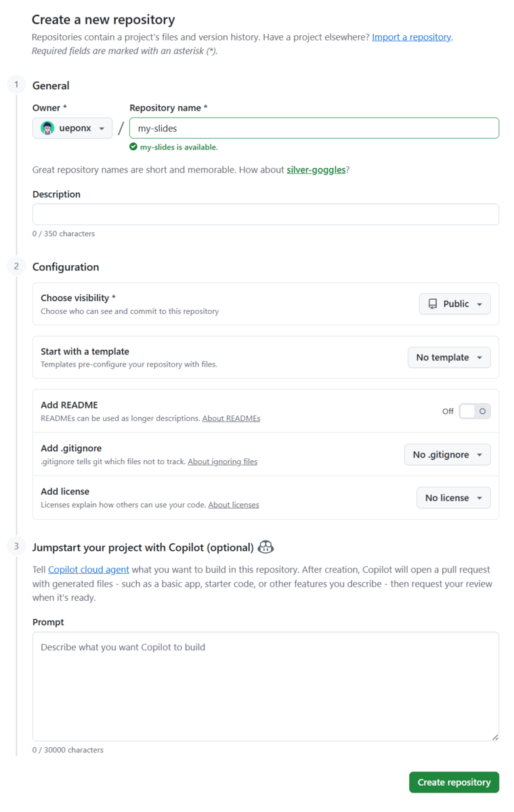
Task: Toggle the Add README switch on
Action: click(x=475, y=411)
